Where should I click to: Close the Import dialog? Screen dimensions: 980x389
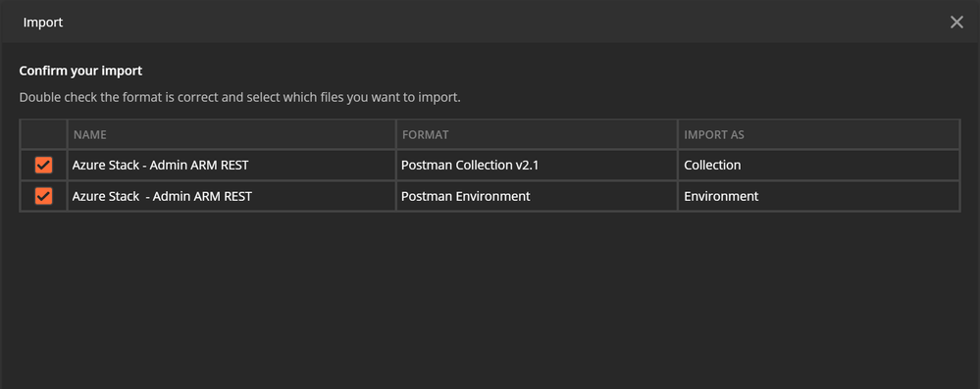956,23
